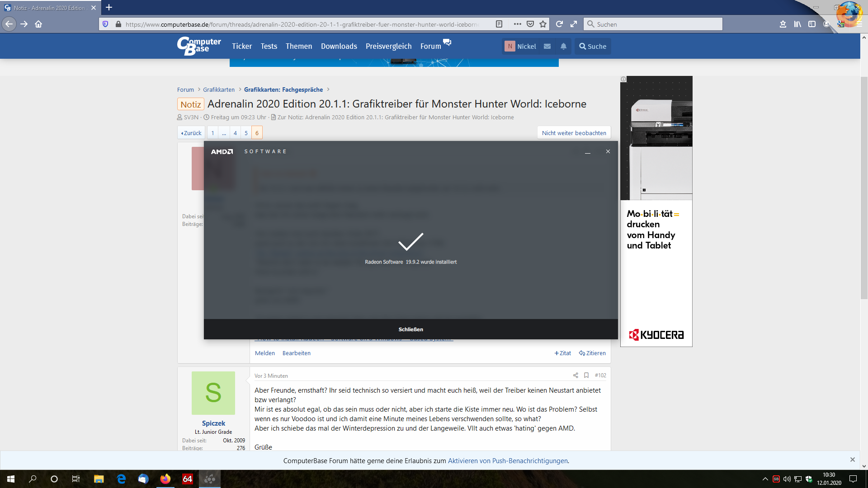
Task: Bookmark post #102 with bookmark icon
Action: 586,375
